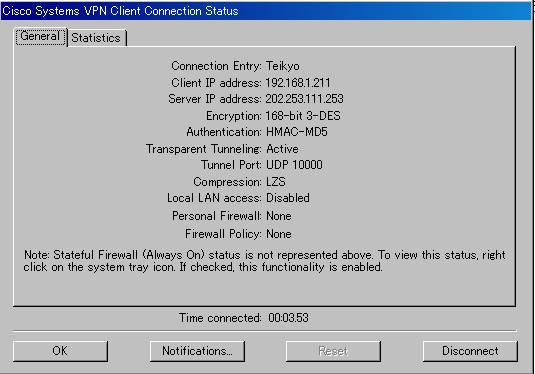Click the Local LAN access: label
Screen dimensions: 535x374
[214, 198]
